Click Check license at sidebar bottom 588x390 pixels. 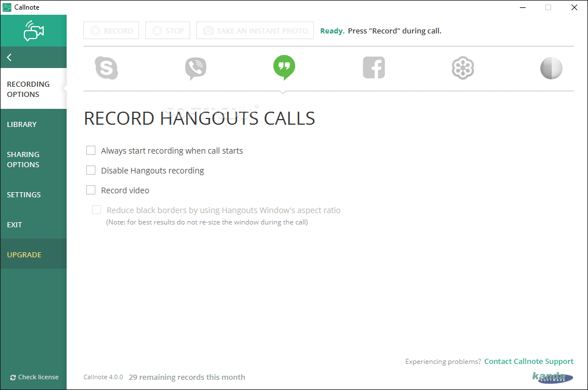(34, 377)
